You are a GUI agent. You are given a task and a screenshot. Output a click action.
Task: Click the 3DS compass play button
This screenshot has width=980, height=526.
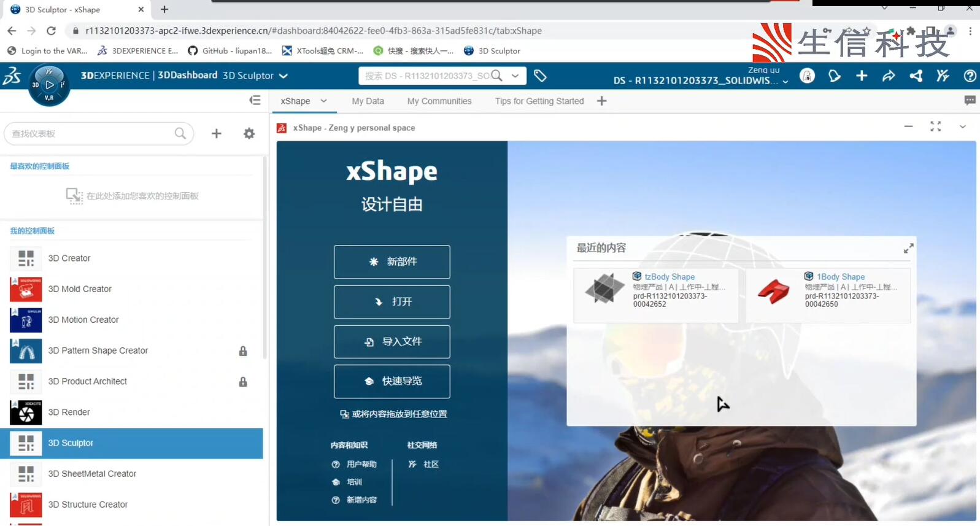pos(50,85)
